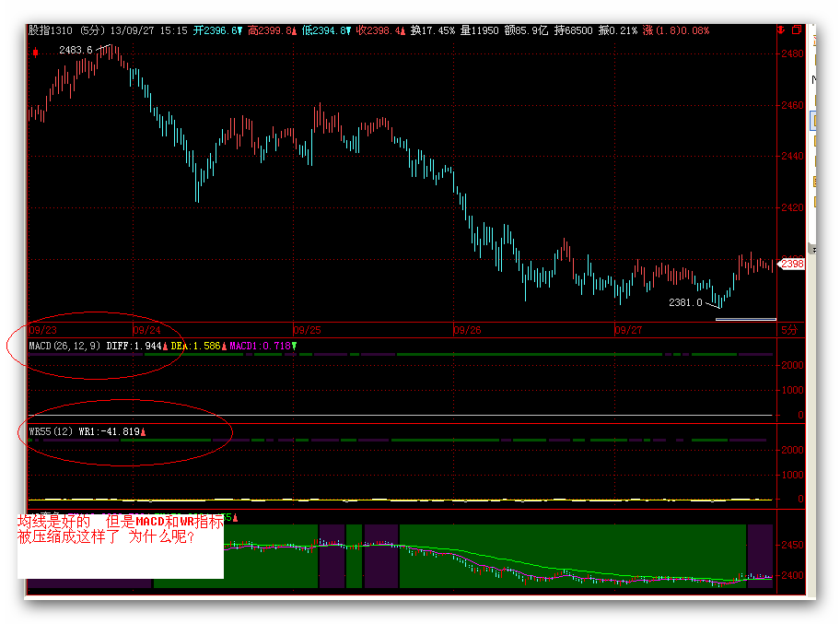Screen dimensions: 840x624
Task: Click the 2480 price axis label
Action: pyautogui.click(x=792, y=53)
